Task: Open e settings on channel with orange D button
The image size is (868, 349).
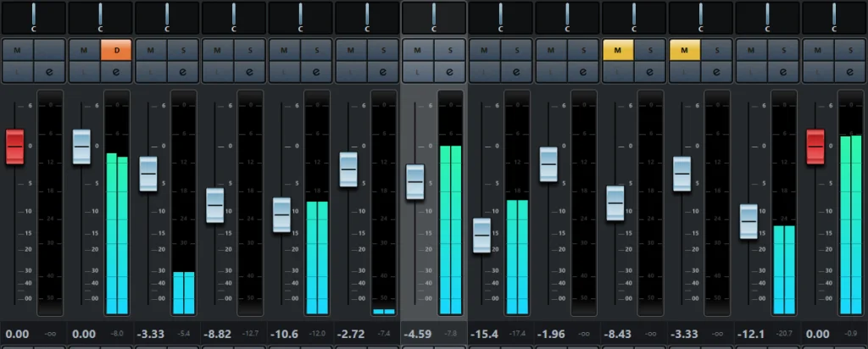Action: pyautogui.click(x=116, y=72)
